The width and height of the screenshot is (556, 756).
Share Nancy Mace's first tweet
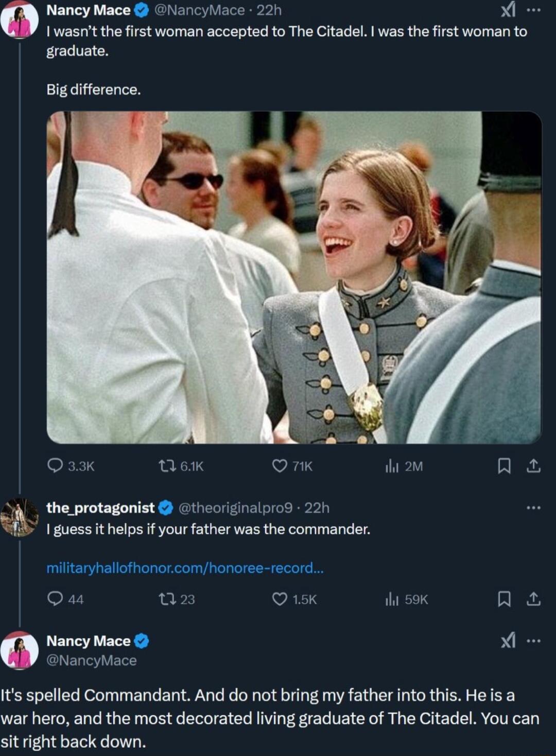(x=534, y=466)
